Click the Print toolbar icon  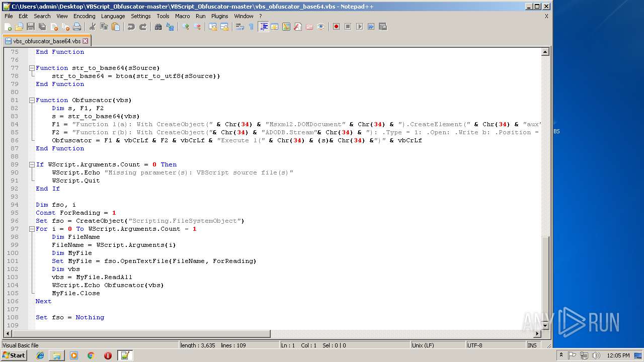coord(77,27)
